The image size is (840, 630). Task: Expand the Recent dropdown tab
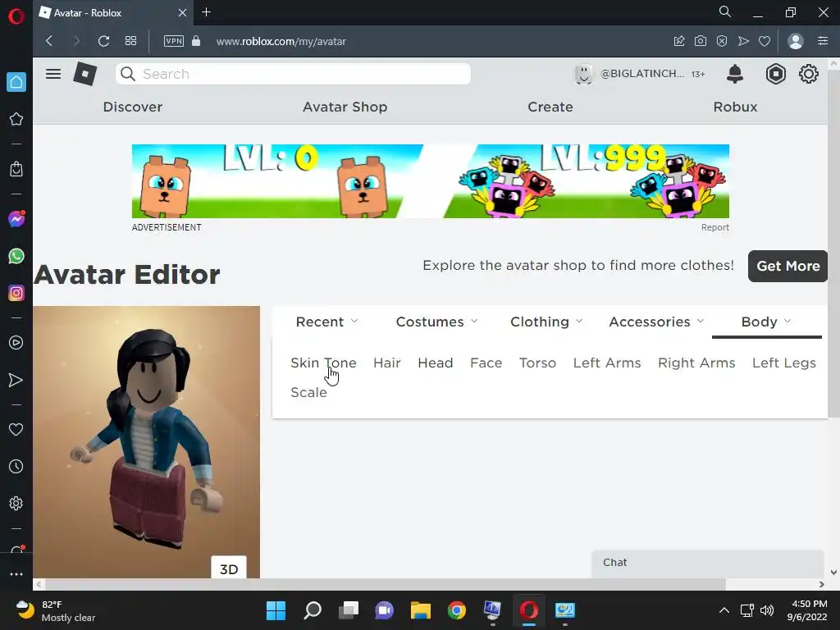326,322
